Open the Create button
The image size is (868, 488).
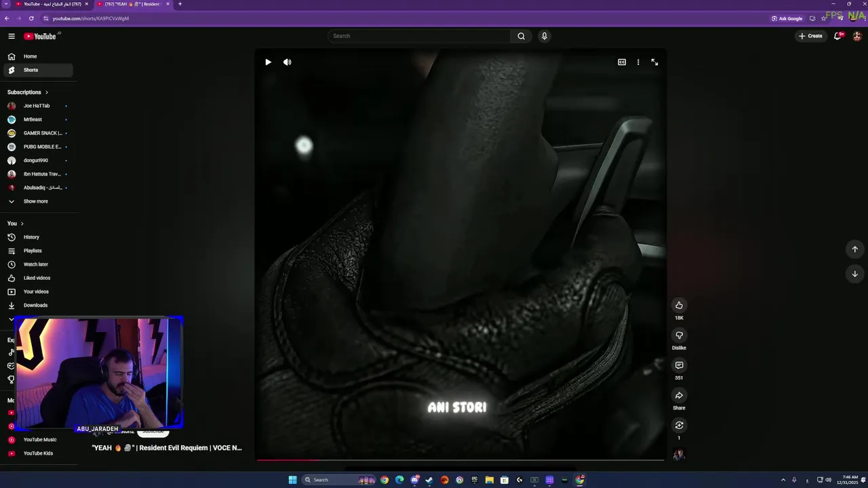pos(810,36)
